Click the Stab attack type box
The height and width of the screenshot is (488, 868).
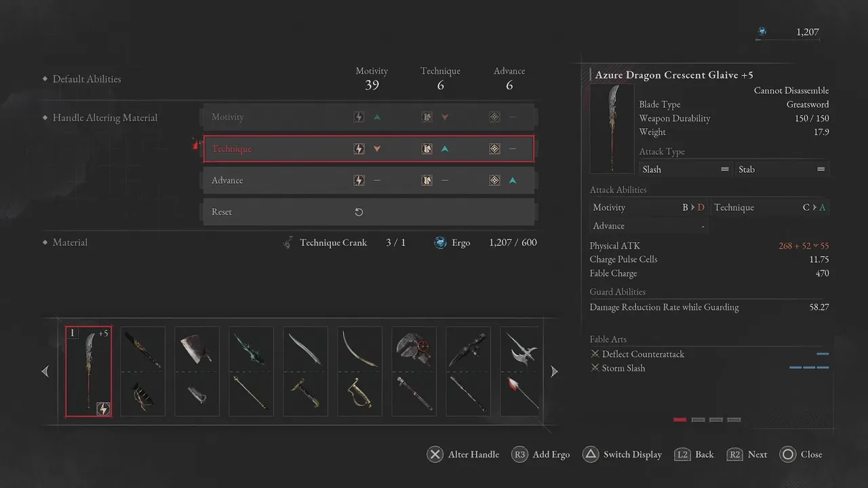point(782,169)
